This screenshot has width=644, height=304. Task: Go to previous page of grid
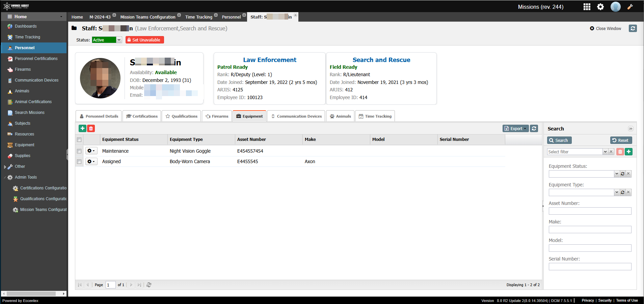point(87,285)
